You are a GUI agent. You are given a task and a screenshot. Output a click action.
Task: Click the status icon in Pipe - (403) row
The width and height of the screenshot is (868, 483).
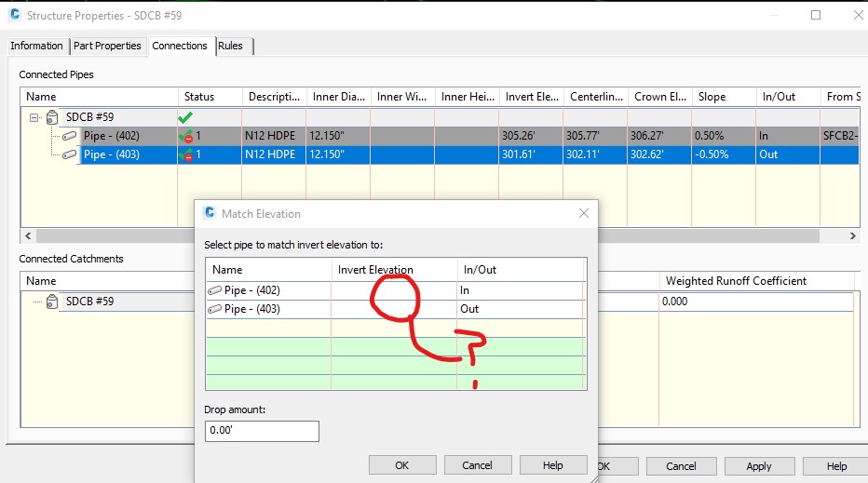[186, 155]
